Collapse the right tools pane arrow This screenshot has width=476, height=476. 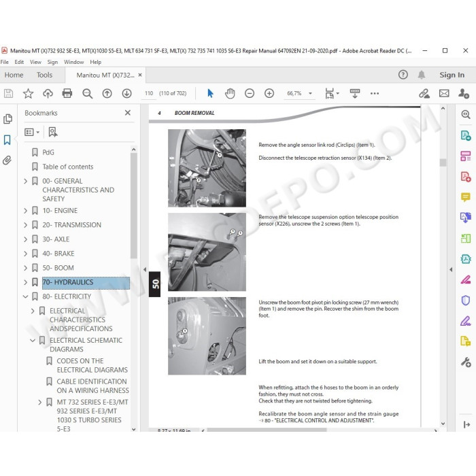pyautogui.click(x=451, y=269)
